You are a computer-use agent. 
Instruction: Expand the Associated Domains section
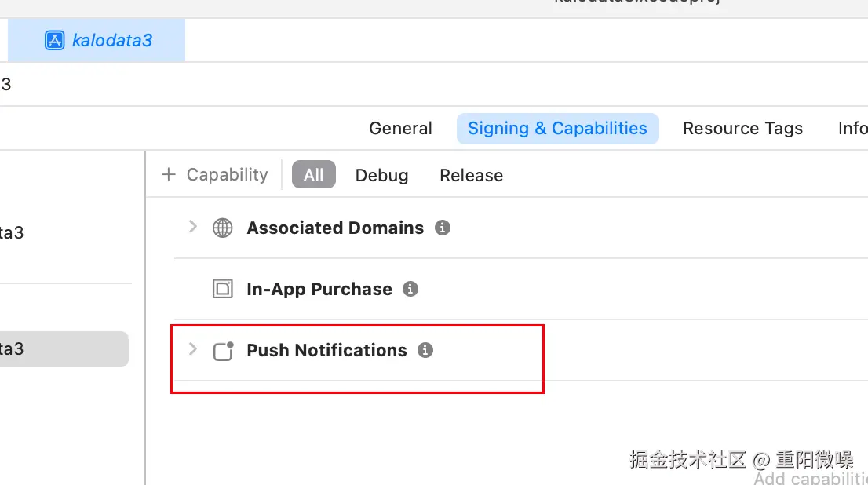[x=192, y=227]
